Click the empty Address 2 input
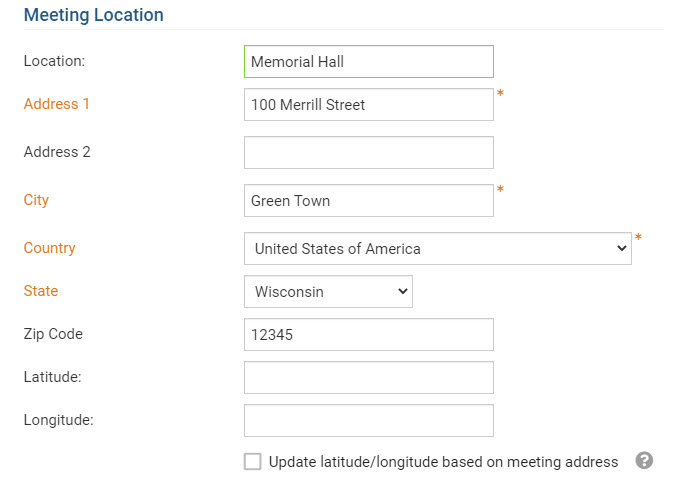677x478 pixels. [x=368, y=153]
